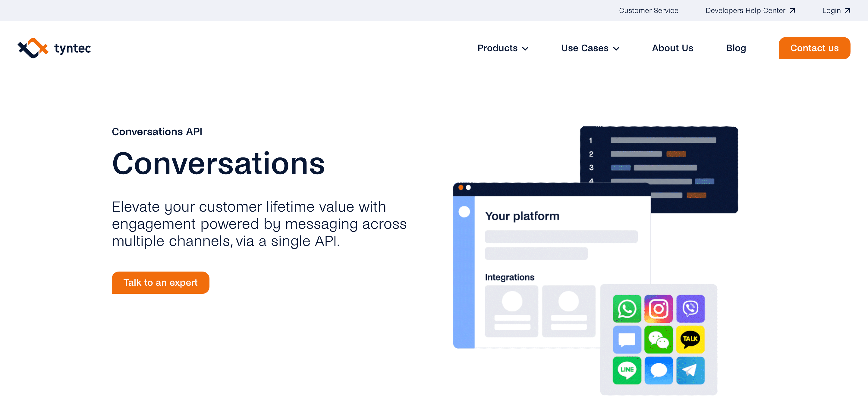Open the About Us page
868x401 pixels.
[x=672, y=48]
